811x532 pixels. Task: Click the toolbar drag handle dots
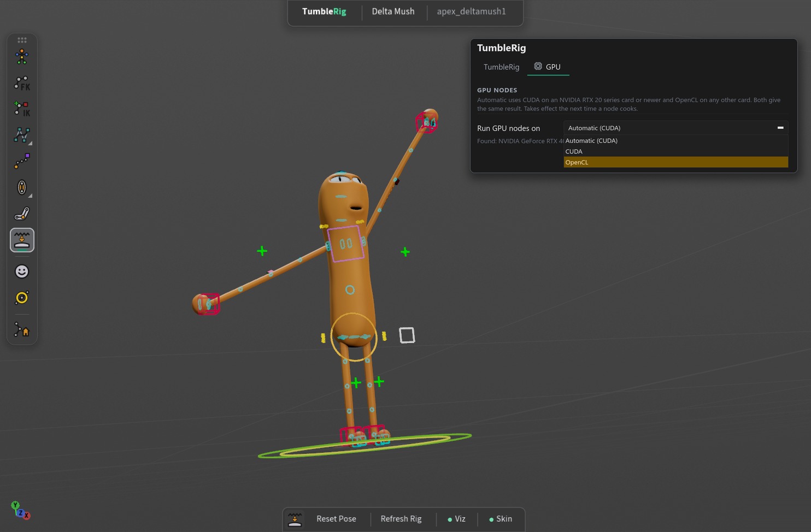(x=22, y=40)
